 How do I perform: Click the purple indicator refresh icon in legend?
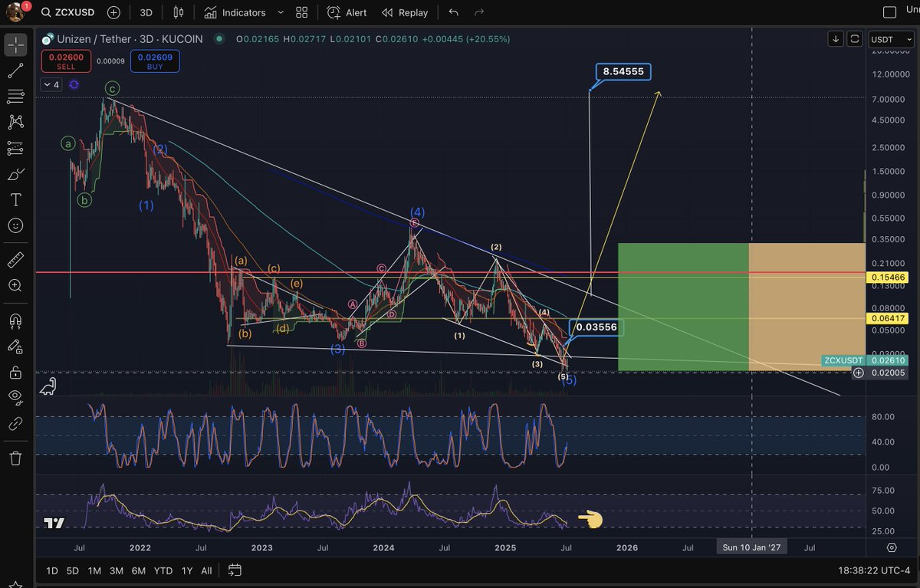point(74,85)
